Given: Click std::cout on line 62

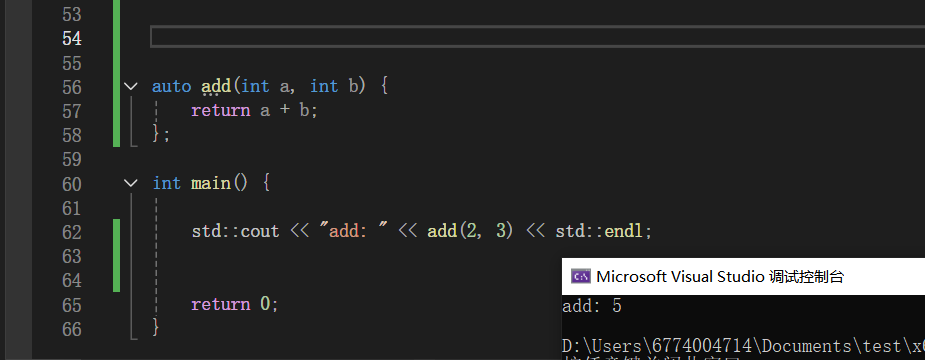Looking at the screenshot, I should [235, 232].
